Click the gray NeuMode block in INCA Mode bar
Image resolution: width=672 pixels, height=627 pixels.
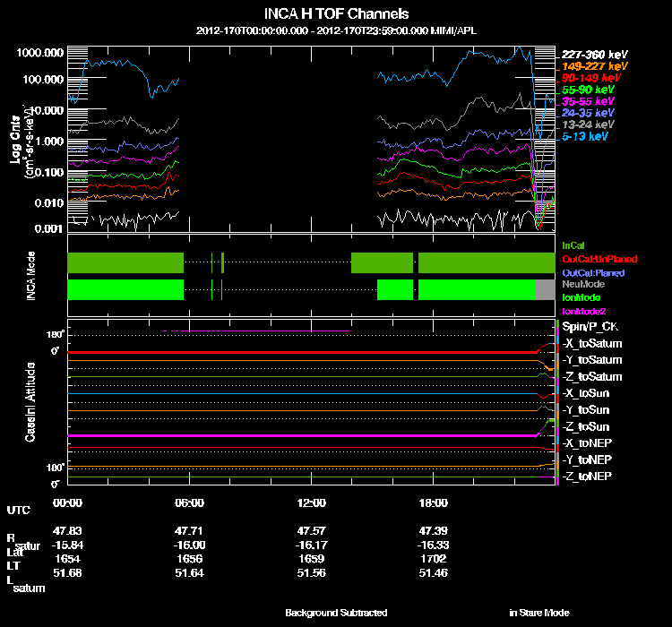tap(545, 289)
